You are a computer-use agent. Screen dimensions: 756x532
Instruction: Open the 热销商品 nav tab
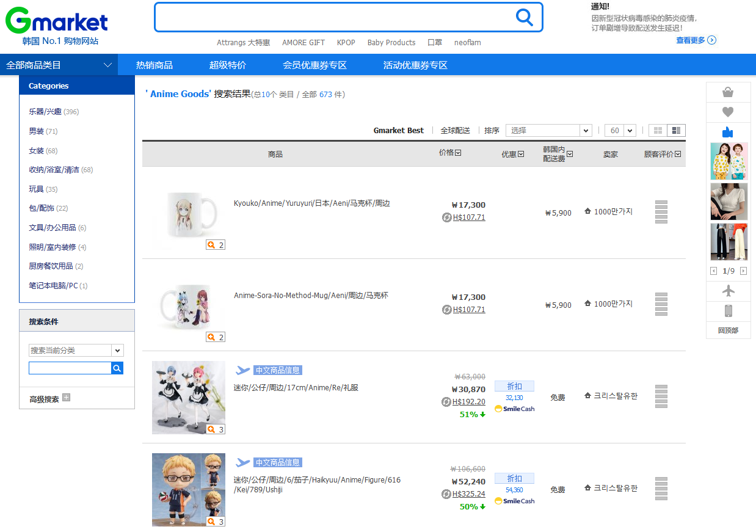pos(154,65)
